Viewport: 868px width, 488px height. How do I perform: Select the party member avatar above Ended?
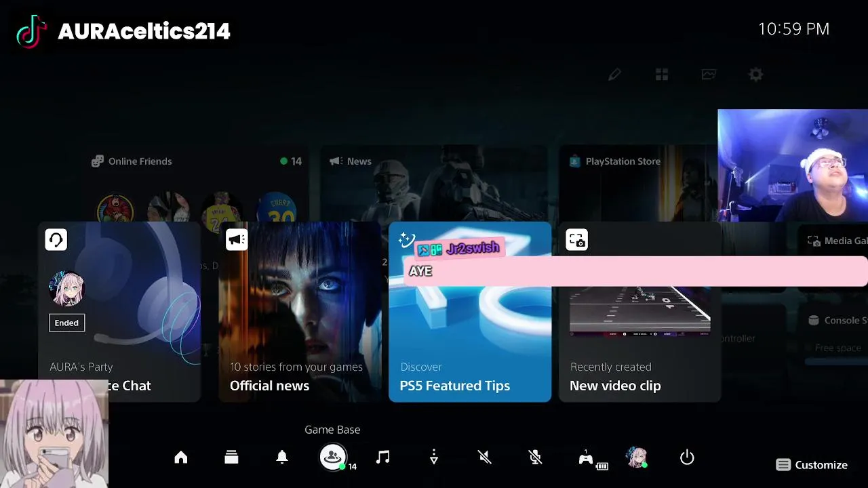coord(66,289)
